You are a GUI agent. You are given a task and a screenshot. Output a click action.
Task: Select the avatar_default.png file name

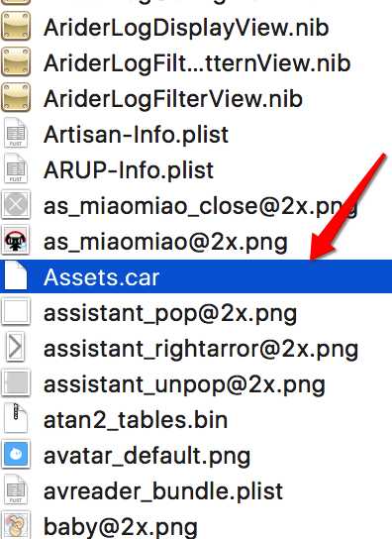point(147,456)
